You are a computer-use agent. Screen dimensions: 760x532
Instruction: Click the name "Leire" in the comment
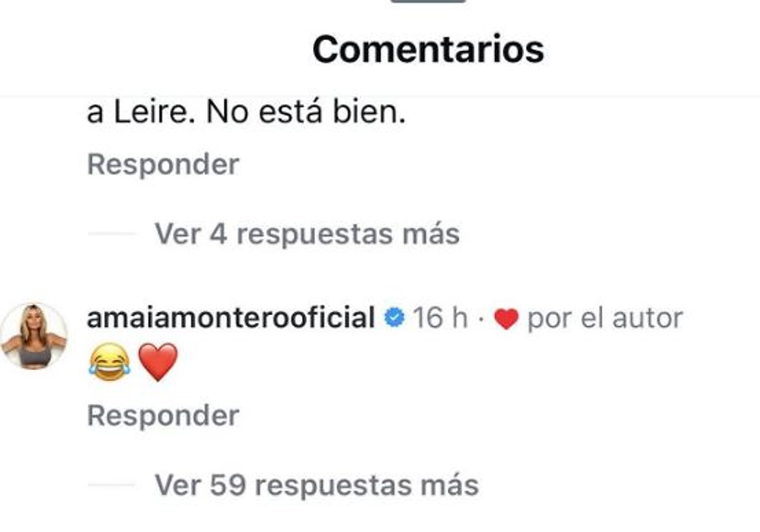[154, 112]
